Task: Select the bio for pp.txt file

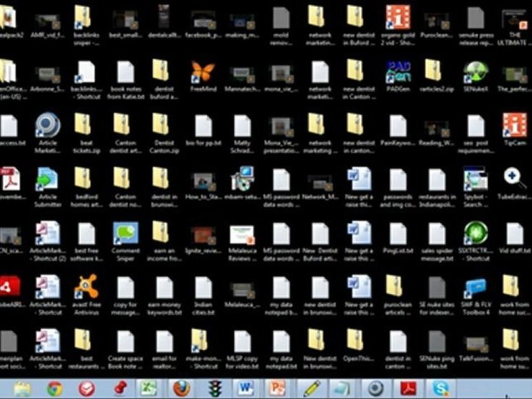Action: click(x=203, y=130)
